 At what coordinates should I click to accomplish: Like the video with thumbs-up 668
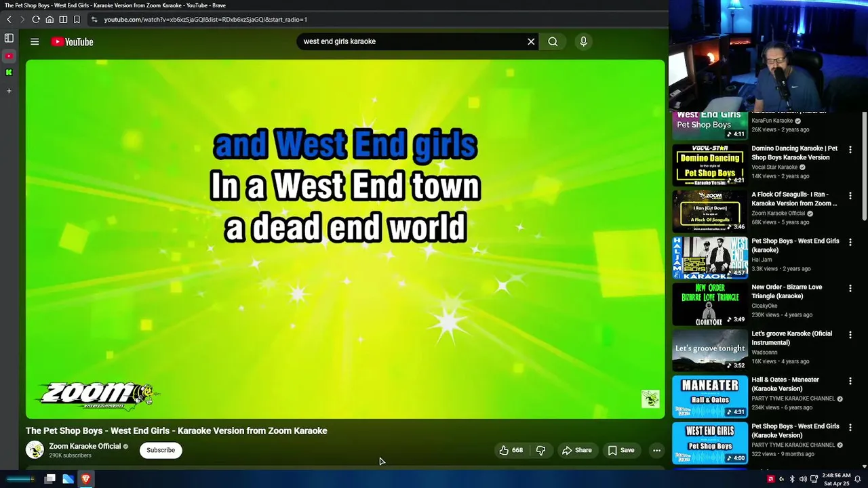click(511, 450)
